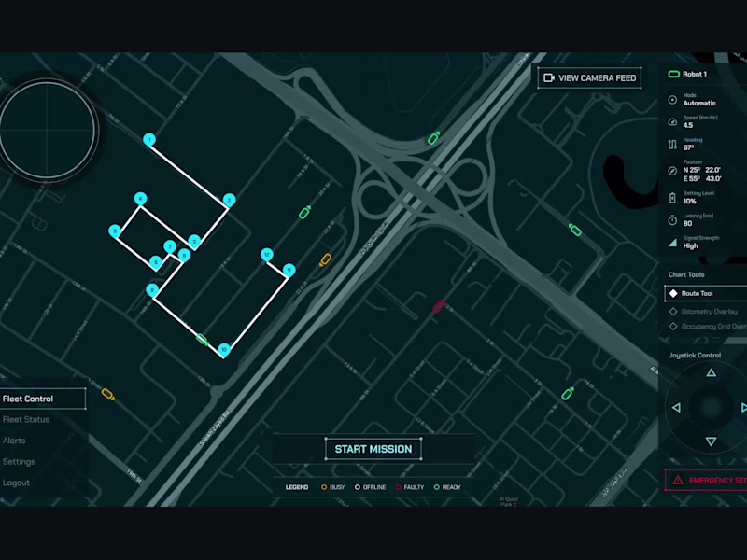This screenshot has height=560, width=747.
Task: Select route waypoint 10
Action: (x=224, y=349)
